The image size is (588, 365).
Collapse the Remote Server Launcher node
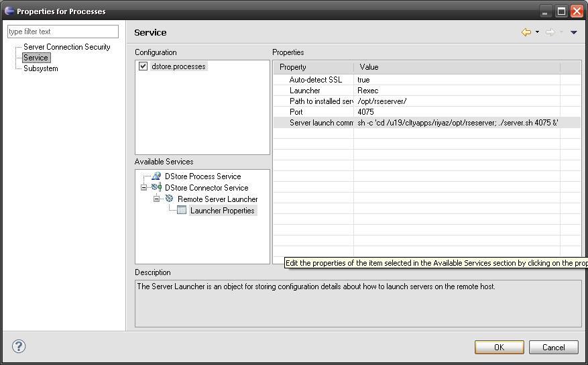pos(156,199)
